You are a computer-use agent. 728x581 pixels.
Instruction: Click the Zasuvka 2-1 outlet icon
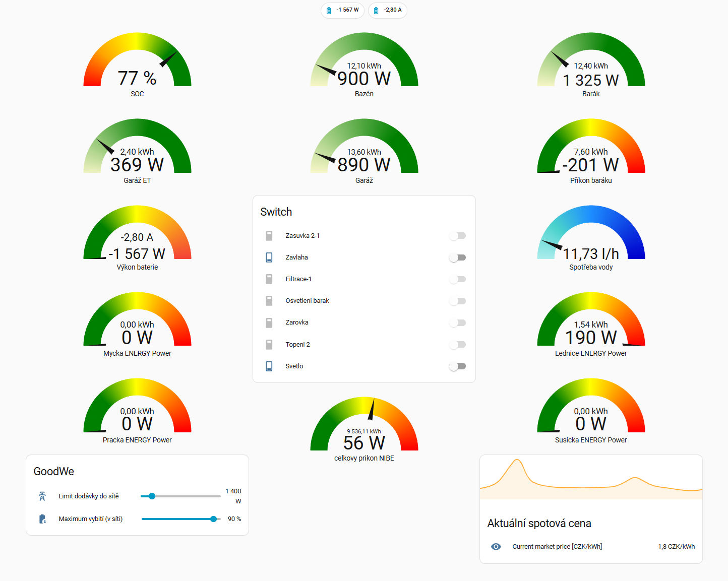pyautogui.click(x=269, y=236)
